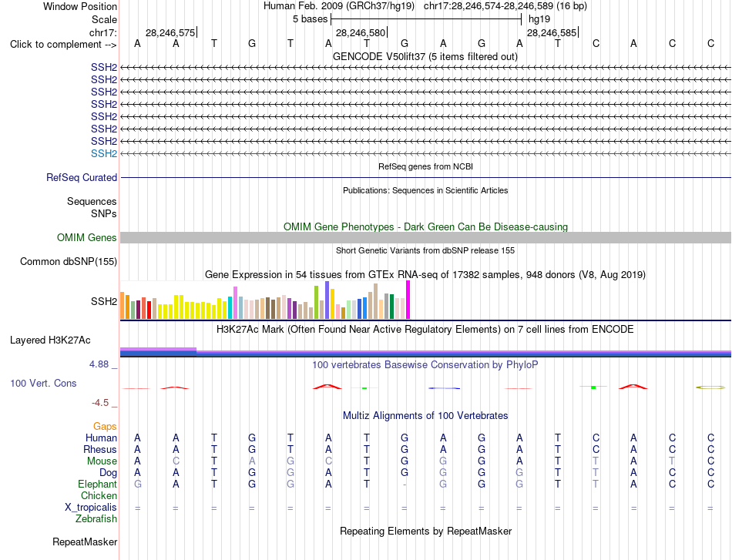Click the H3K27Ac Mark track title
This screenshot has width=732, height=560.
425,330
